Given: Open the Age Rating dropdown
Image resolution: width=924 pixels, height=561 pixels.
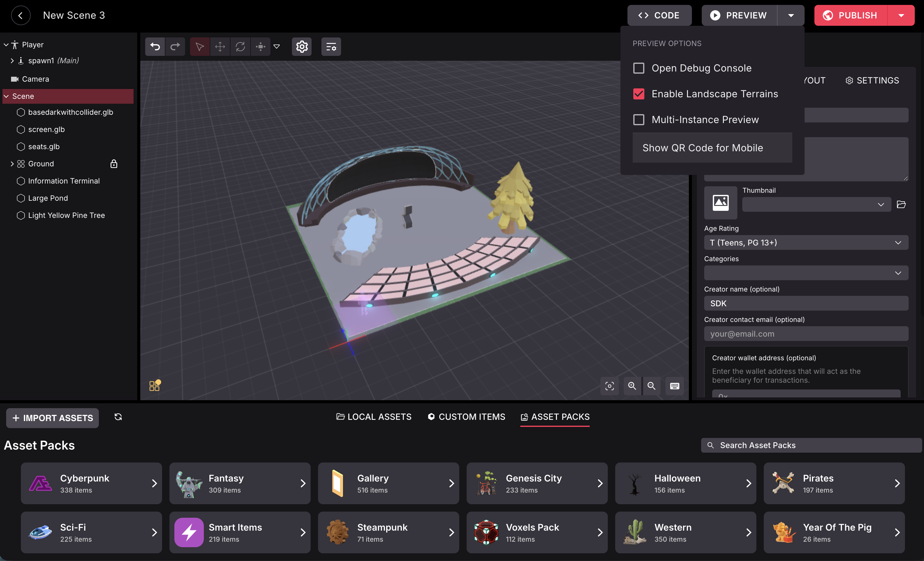Looking at the screenshot, I should pyautogui.click(x=806, y=243).
